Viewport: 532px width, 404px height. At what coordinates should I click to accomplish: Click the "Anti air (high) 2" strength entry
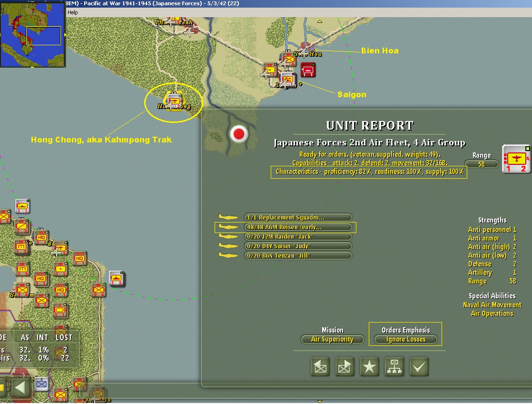point(492,247)
